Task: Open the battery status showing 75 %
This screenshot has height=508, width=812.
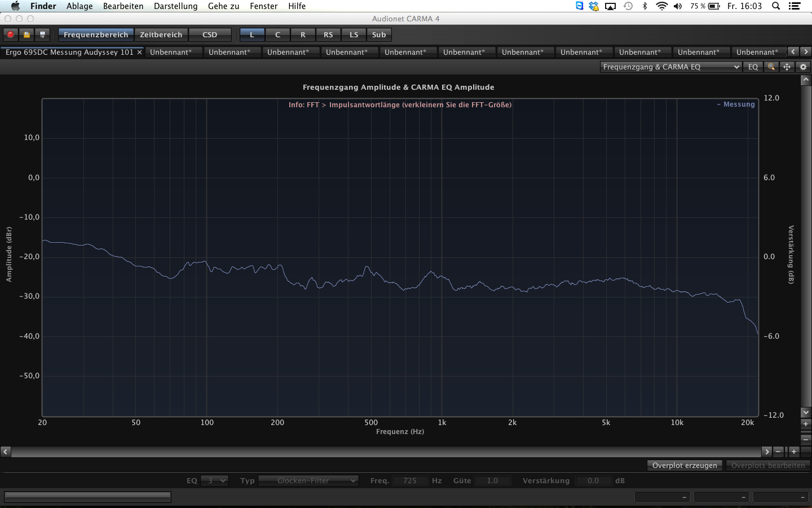Action: 705,6
